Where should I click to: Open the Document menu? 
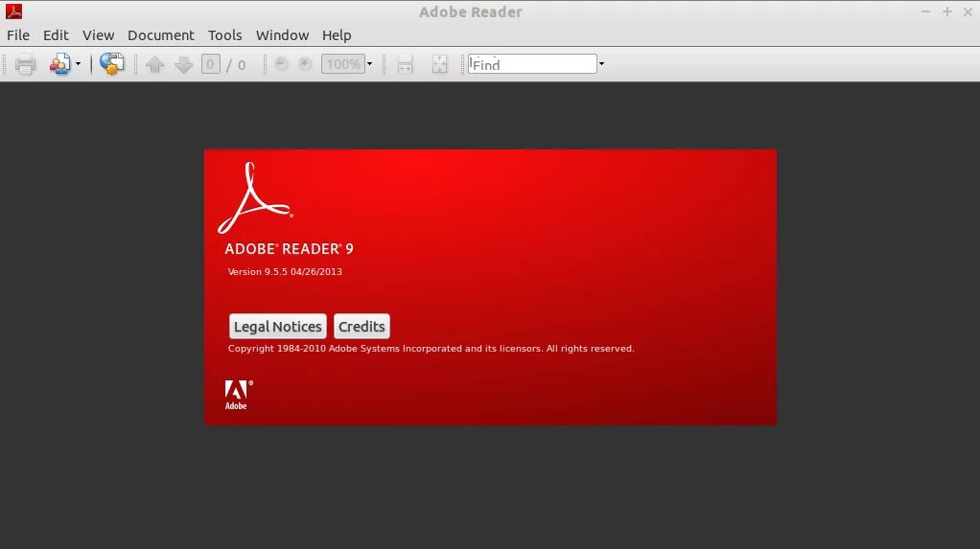pos(161,35)
